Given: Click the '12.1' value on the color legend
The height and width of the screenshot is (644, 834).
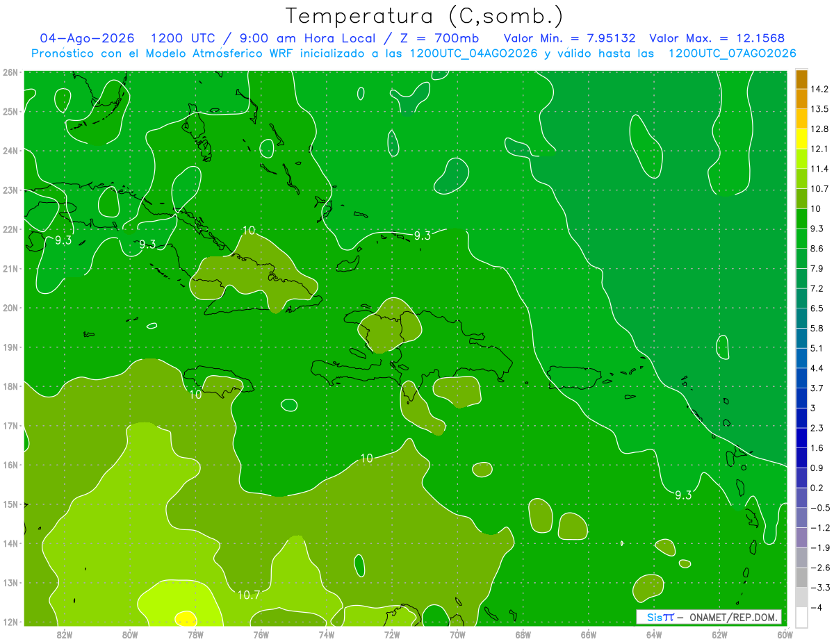Looking at the screenshot, I should (819, 149).
